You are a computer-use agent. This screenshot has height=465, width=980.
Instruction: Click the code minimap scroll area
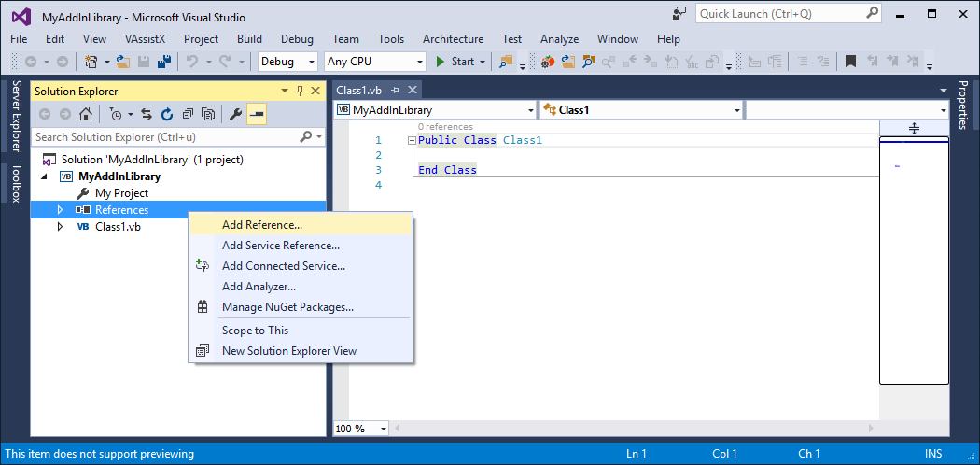tap(914, 260)
